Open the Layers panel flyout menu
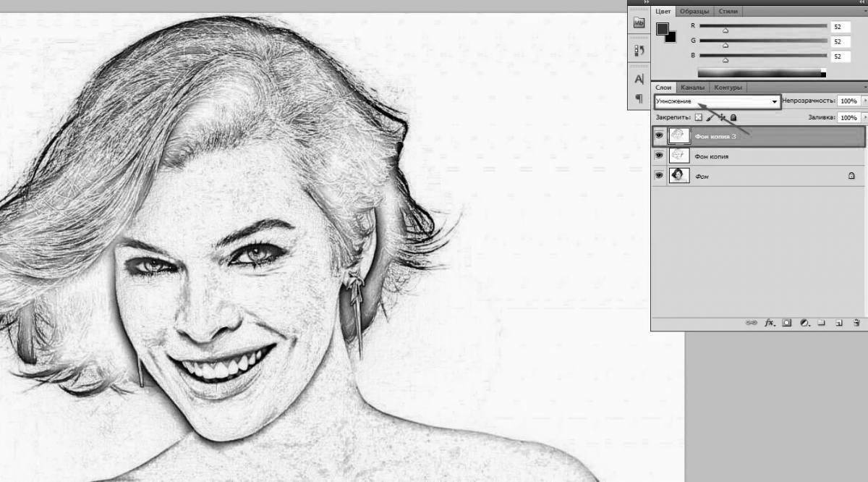This screenshot has height=482, width=868. coord(865,87)
